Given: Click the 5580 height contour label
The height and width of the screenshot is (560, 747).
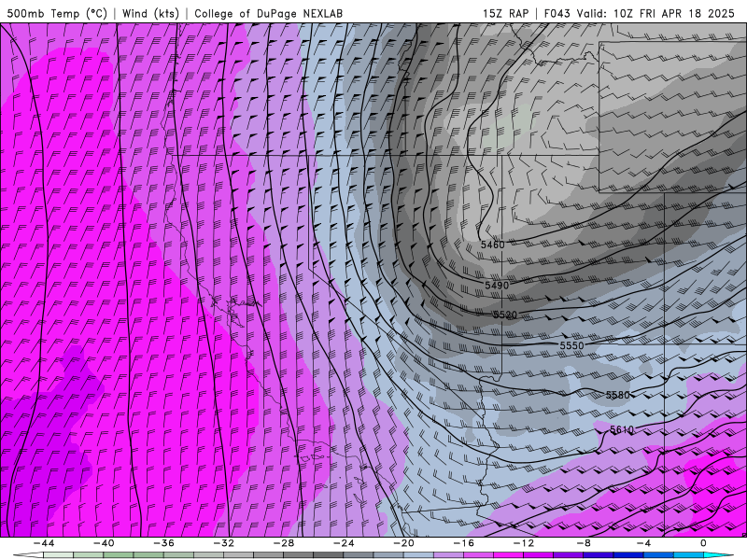Looking at the screenshot, I should point(617,395).
